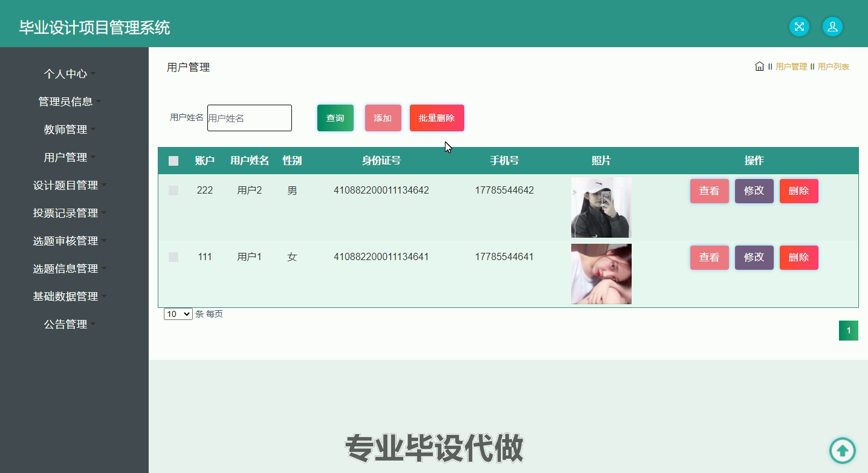Screen dimensions: 868x473
Task: Click the home icon in breadcrumb
Action: pyautogui.click(x=759, y=66)
